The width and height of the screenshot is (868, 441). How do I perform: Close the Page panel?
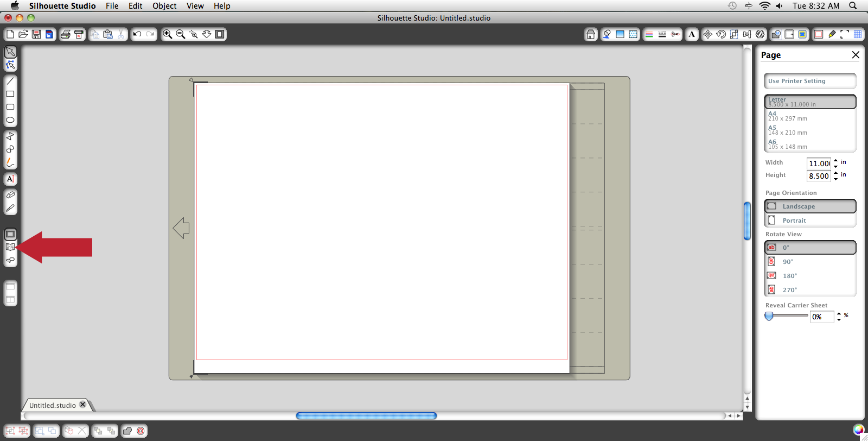pyautogui.click(x=856, y=55)
